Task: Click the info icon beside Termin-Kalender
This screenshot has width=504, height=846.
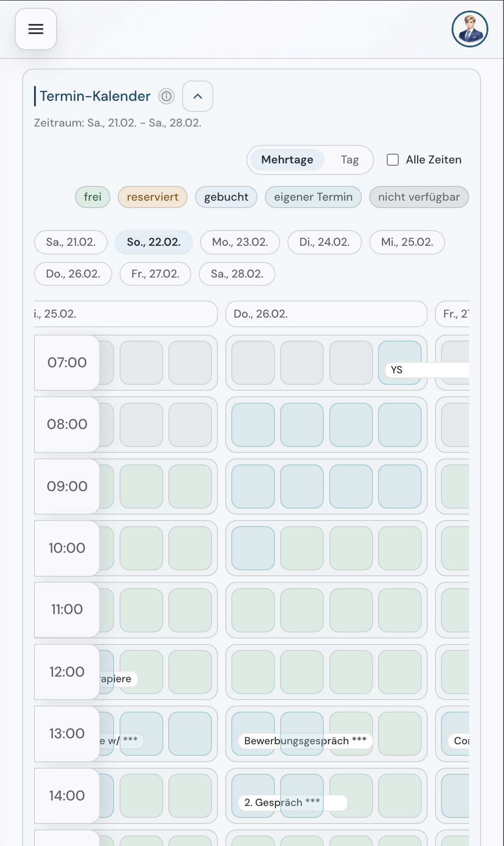Action: tap(166, 96)
